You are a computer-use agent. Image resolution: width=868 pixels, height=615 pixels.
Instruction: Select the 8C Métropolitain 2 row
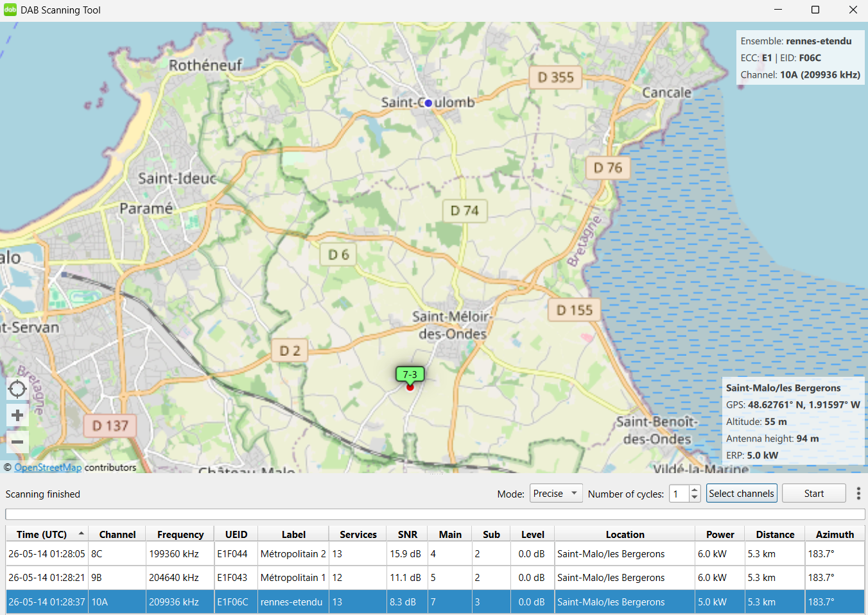click(435, 553)
